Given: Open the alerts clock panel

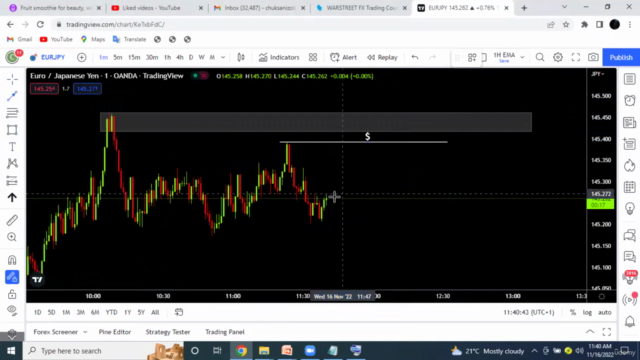Looking at the screenshot, I should (x=630, y=101).
